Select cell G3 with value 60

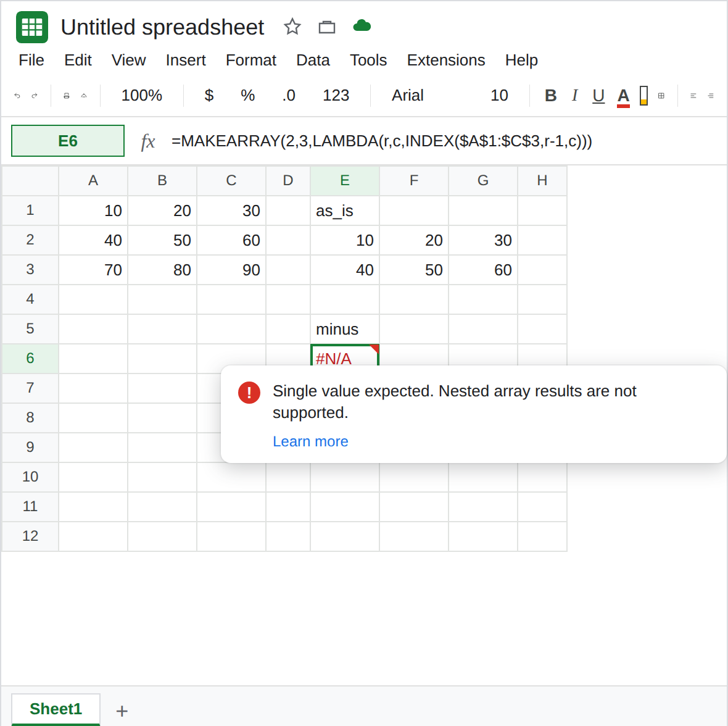click(x=483, y=270)
